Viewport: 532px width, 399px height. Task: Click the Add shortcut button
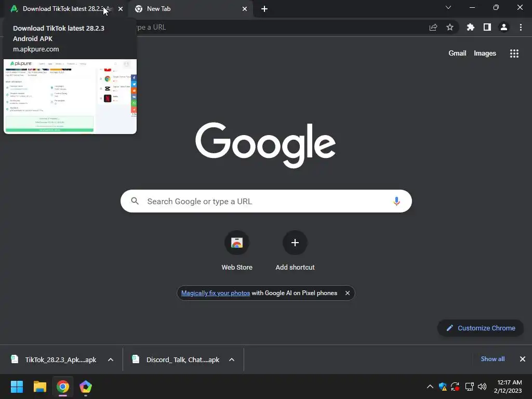295,251
